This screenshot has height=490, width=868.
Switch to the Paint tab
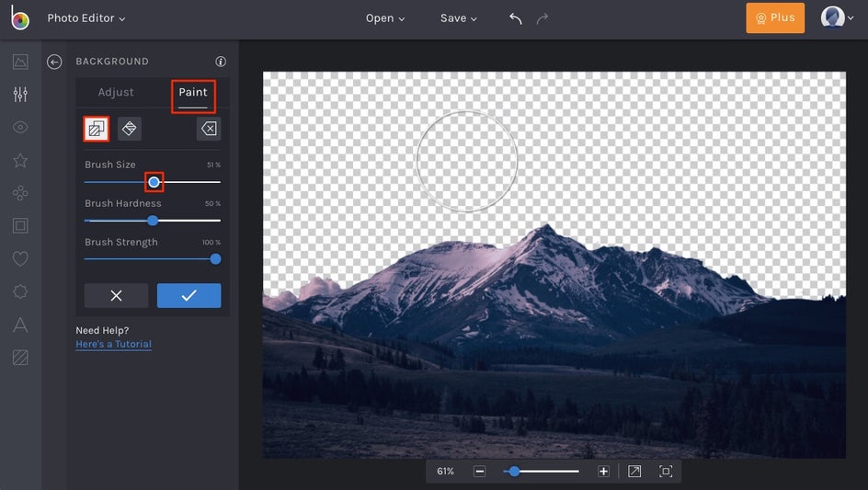point(193,93)
